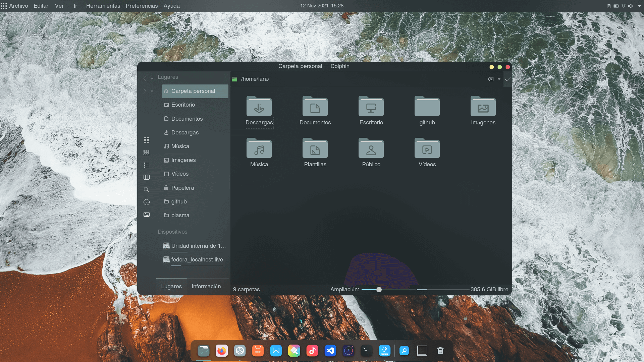Open the Herramientas menu
644x362 pixels.
coord(103,6)
